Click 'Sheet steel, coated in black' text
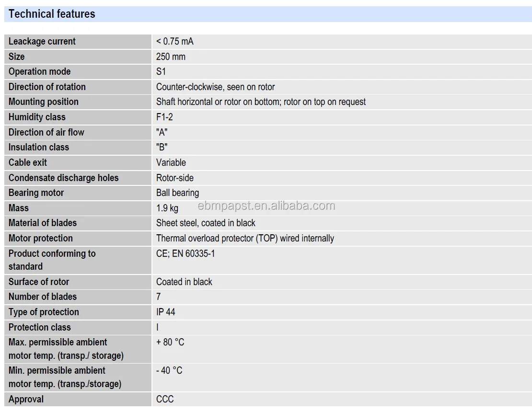The width and height of the screenshot is (532, 412). coord(206,223)
